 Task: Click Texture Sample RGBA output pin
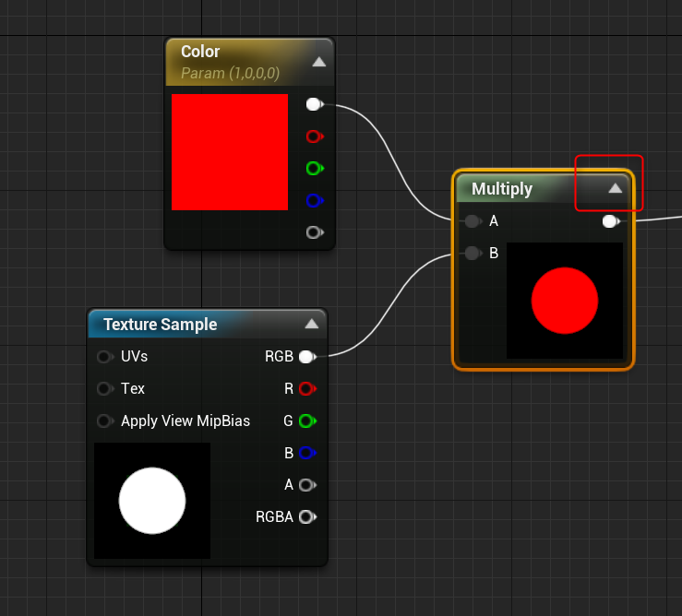click(307, 517)
